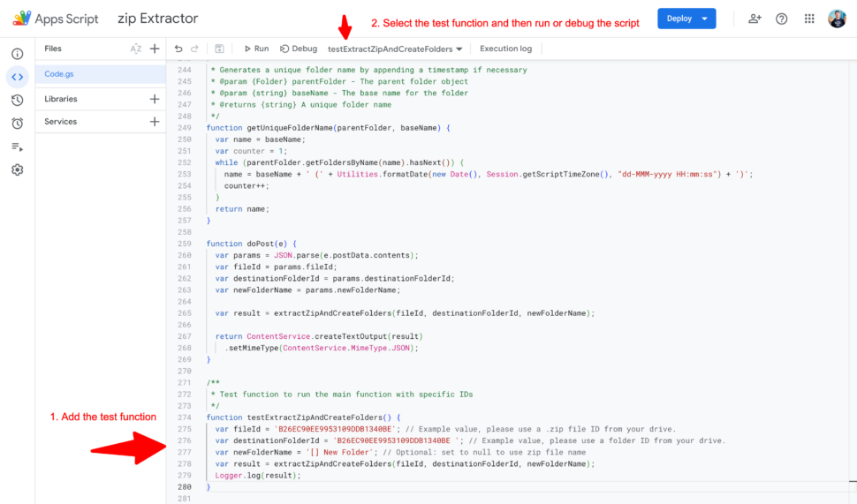Open Project History from the sidebar
The height and width of the screenshot is (504, 857).
point(17,100)
